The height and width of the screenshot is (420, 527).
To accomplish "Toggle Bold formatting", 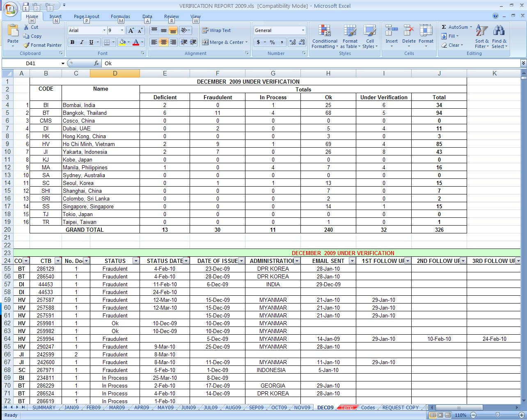I will (72, 42).
